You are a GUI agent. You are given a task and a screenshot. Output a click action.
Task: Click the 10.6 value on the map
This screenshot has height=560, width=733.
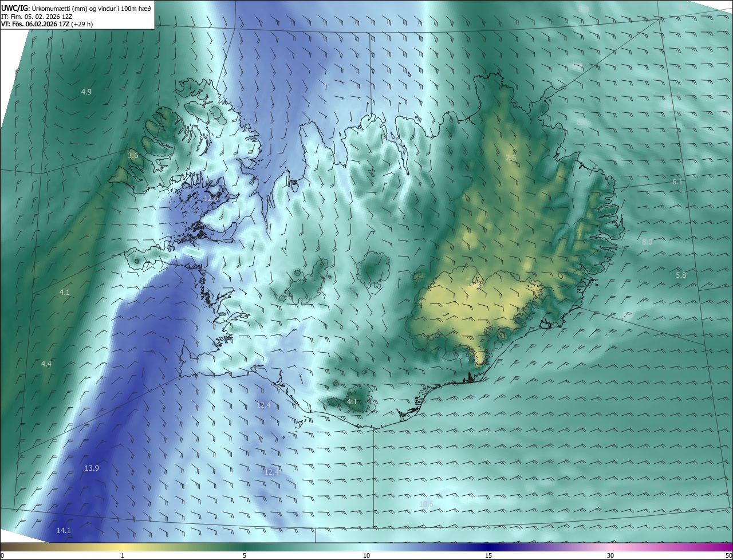(426, 504)
